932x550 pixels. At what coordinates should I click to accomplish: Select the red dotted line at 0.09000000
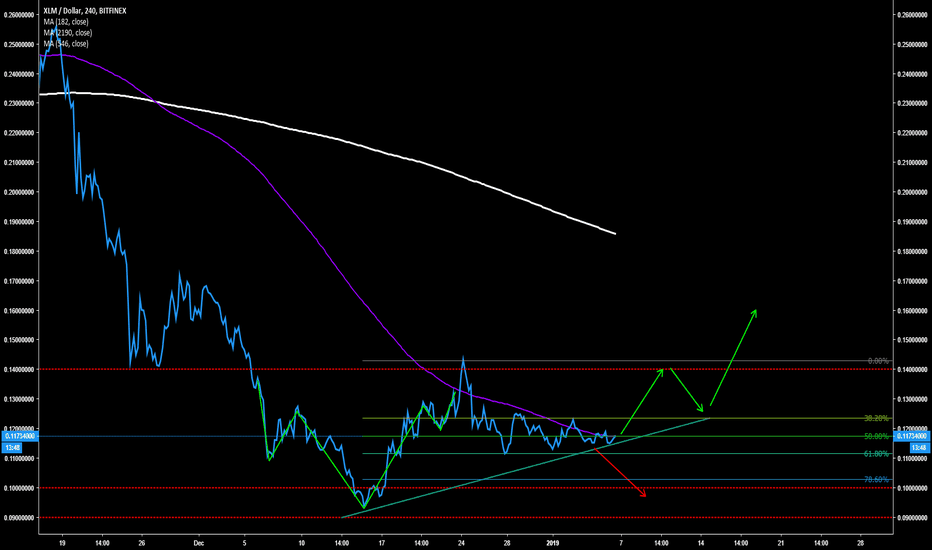tap(466, 517)
